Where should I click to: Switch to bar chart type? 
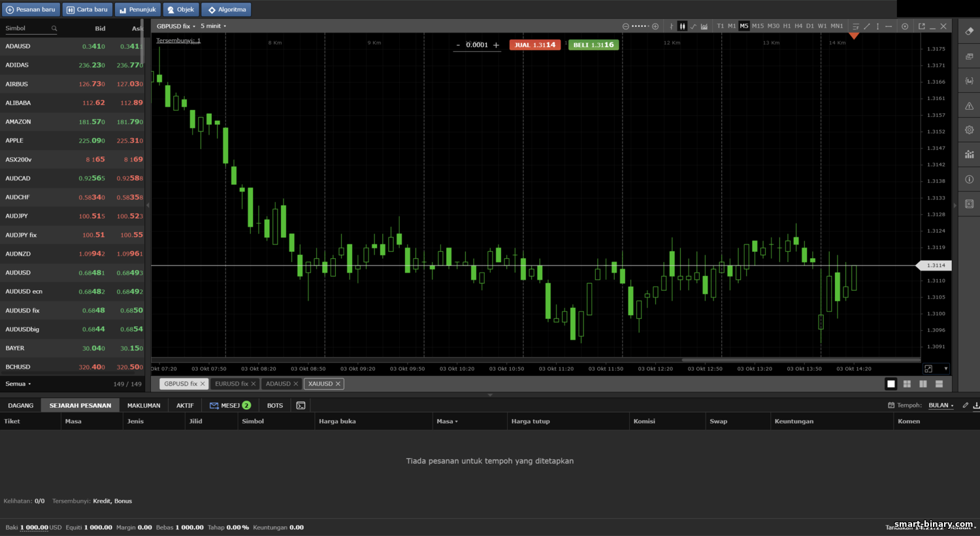[672, 26]
